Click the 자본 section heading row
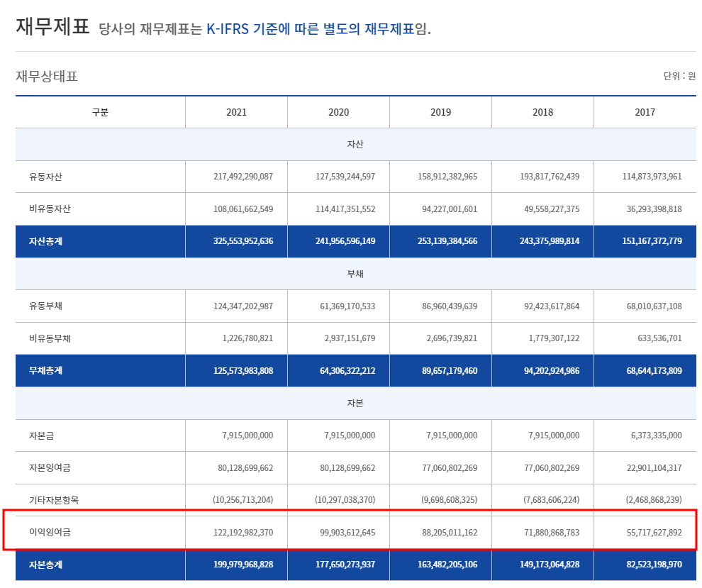This screenshot has width=702, height=588. [x=355, y=403]
